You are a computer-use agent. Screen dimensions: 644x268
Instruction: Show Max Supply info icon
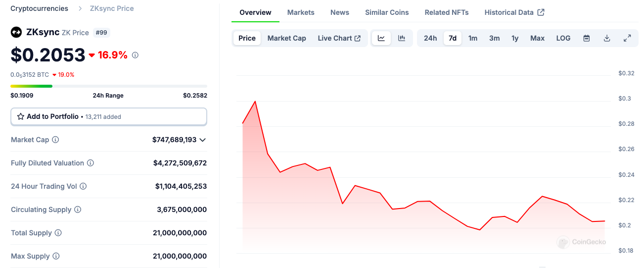pos(56,256)
